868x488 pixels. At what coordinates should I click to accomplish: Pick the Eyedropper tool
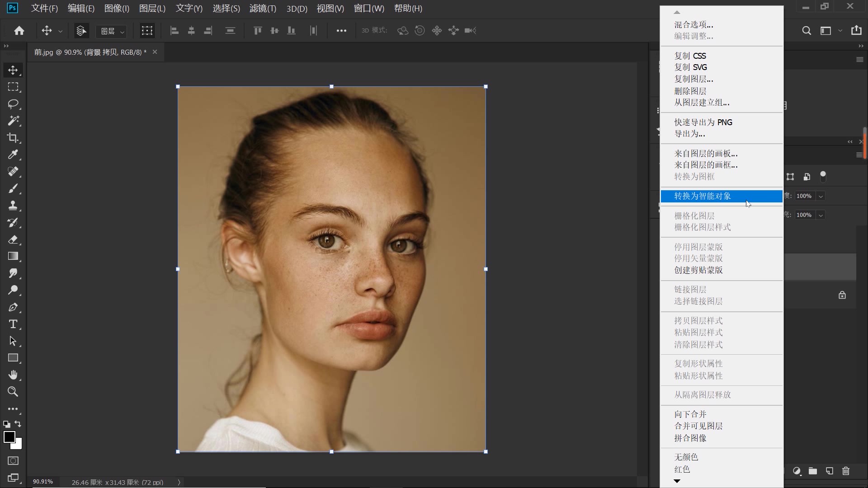click(13, 155)
